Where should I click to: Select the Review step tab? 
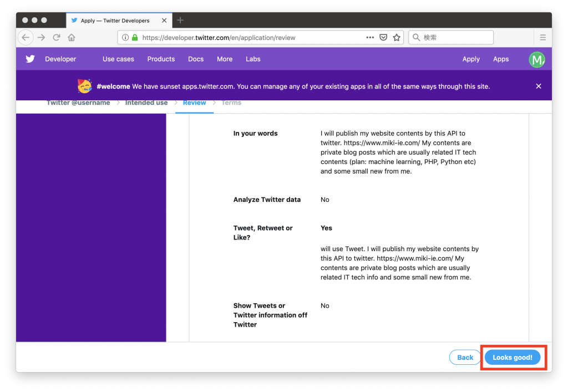click(194, 103)
